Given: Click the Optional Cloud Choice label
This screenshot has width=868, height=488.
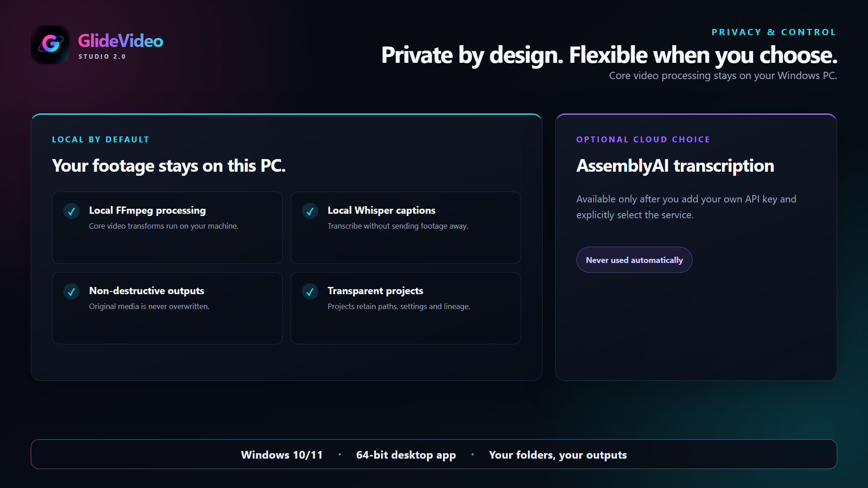Looking at the screenshot, I should point(643,140).
